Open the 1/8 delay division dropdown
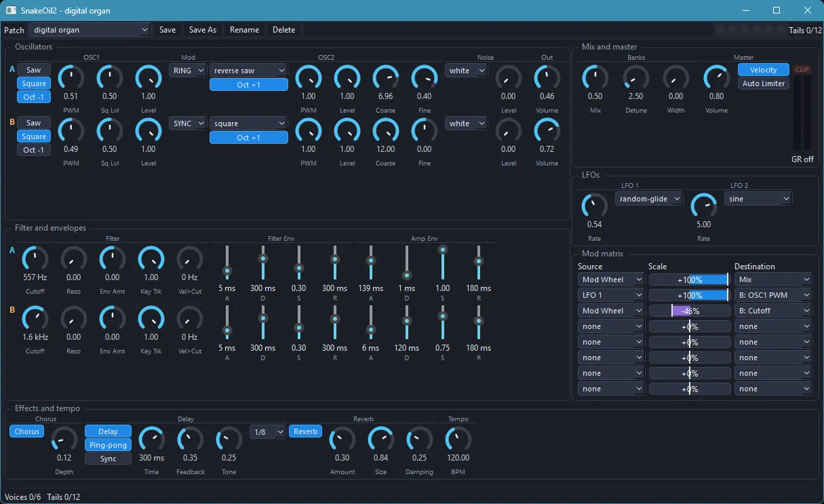 tap(268, 432)
